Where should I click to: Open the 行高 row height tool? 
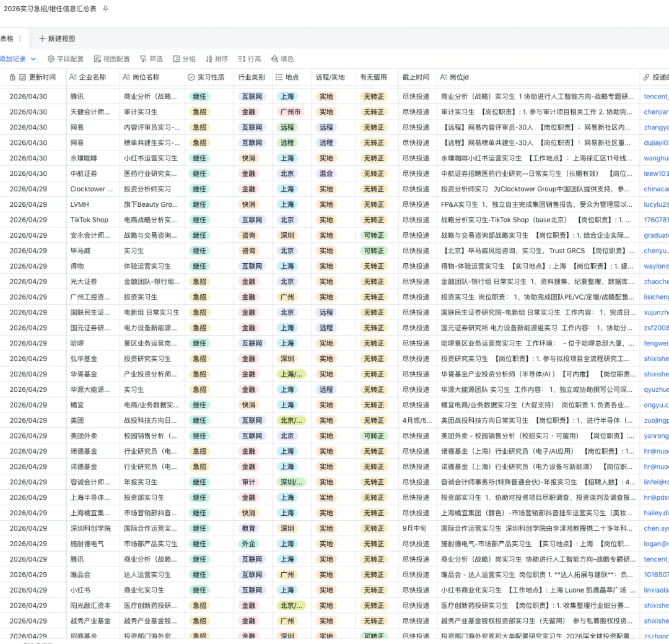250,59
